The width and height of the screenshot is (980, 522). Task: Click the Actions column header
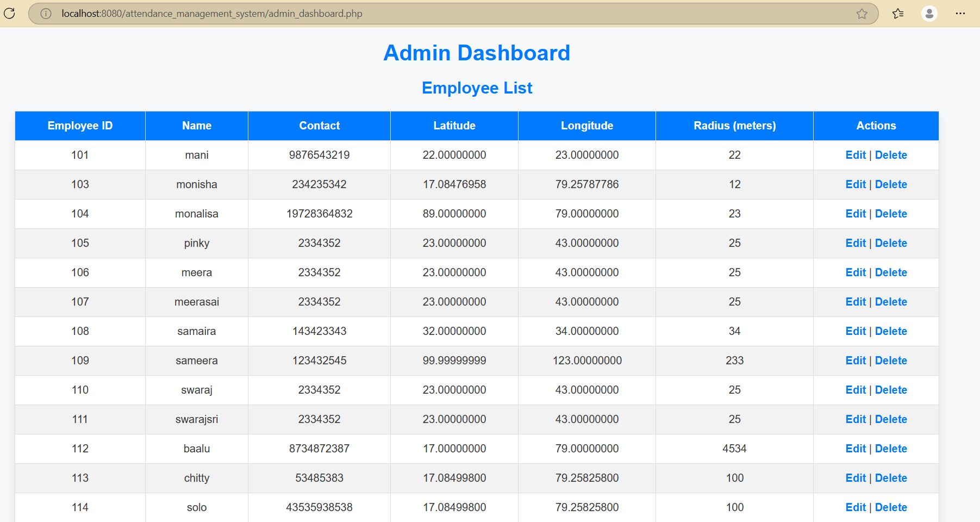click(876, 126)
